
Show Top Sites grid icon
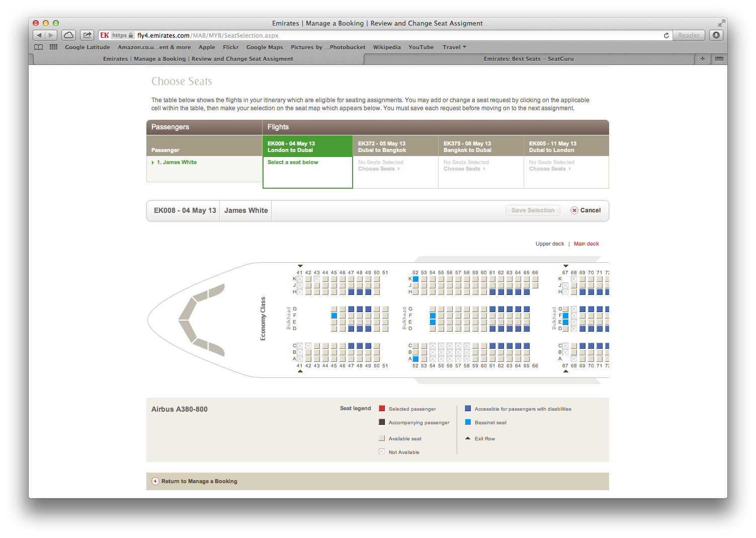[x=53, y=47]
